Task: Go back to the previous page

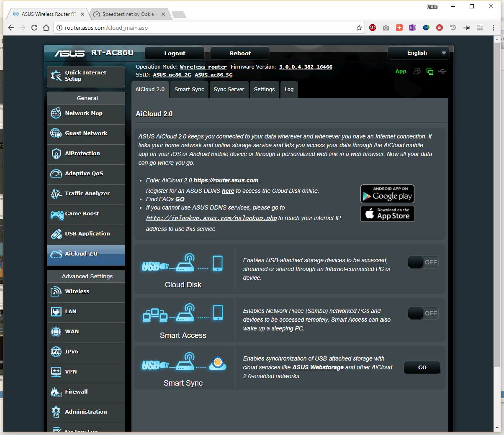Action: coord(11,28)
